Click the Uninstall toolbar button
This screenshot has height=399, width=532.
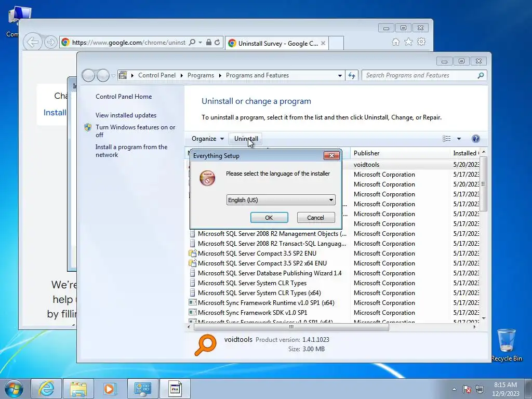coord(246,138)
